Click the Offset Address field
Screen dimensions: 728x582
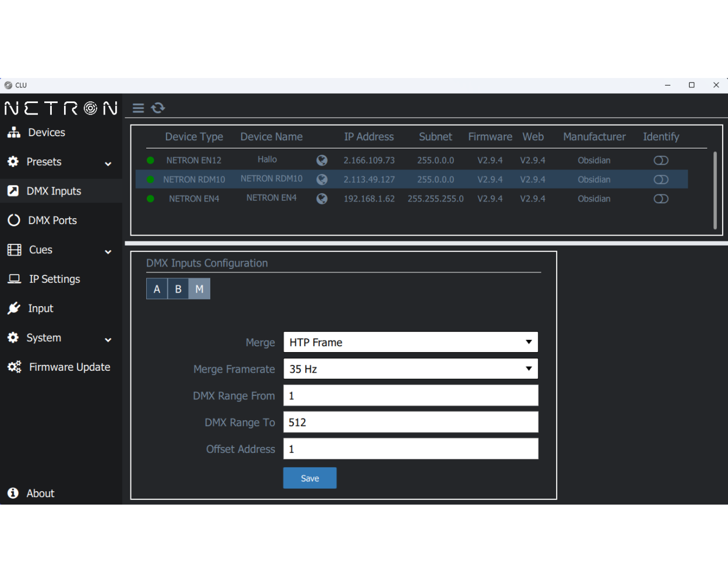[411, 449]
